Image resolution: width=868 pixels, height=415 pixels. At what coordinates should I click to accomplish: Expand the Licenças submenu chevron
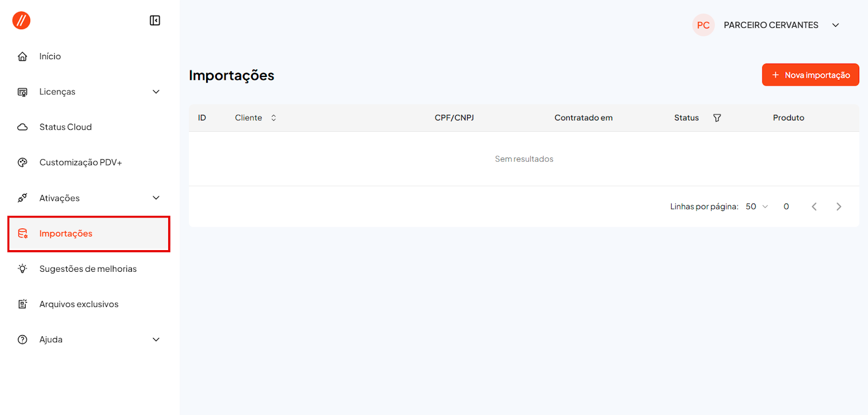pos(156,92)
